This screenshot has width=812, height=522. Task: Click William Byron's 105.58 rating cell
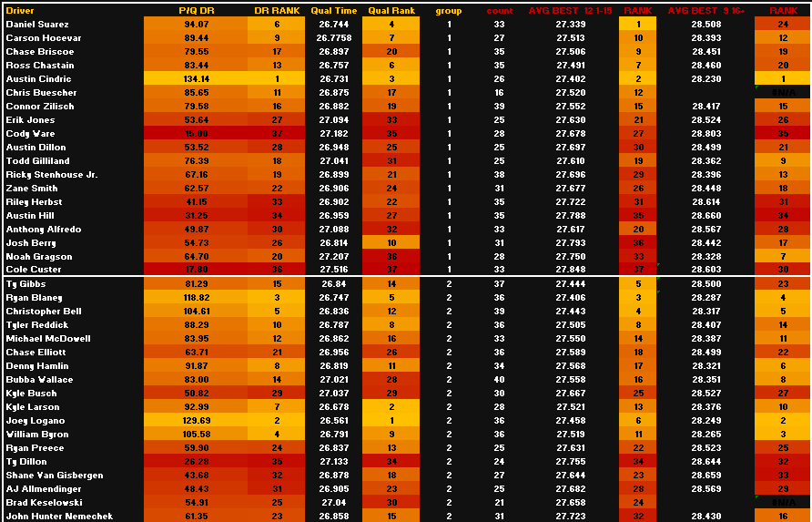(x=197, y=435)
